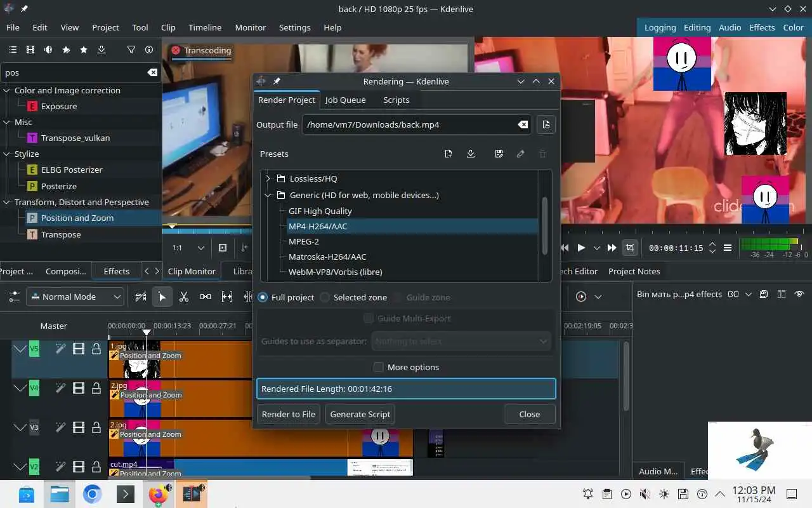Viewport: 812px width, 508px height.
Task: Browse for output file in Rendering dialog
Action: [x=546, y=124]
